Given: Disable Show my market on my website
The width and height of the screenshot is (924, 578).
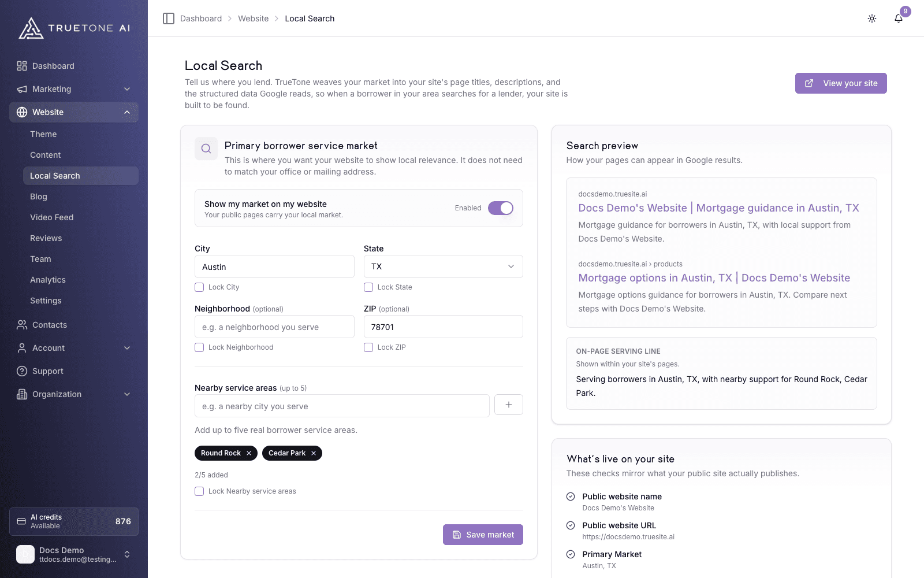Looking at the screenshot, I should (x=501, y=208).
